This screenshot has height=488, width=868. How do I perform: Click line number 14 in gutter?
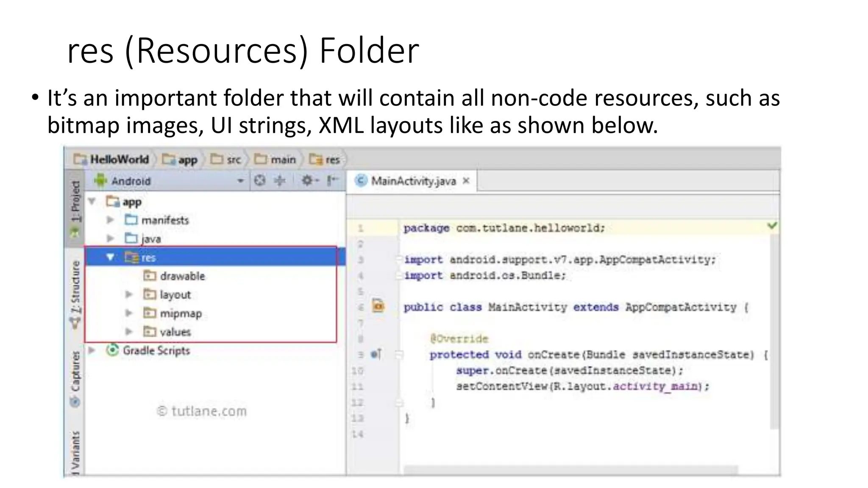coord(357,434)
